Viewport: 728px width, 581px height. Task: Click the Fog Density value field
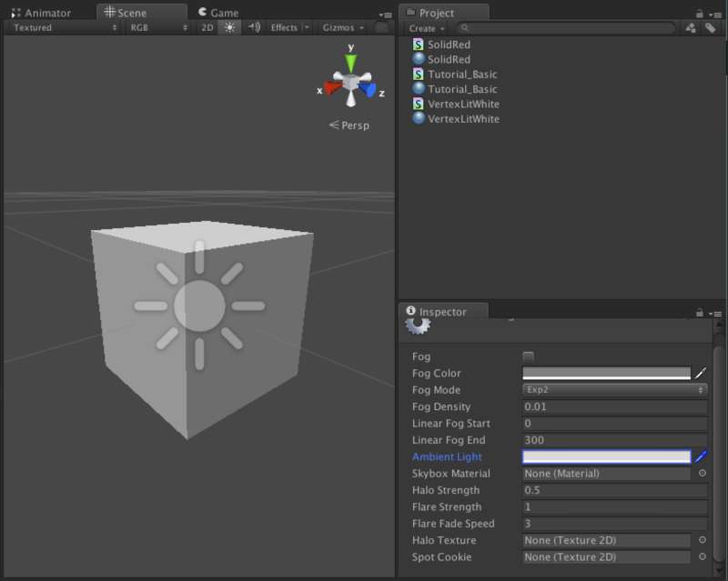click(615, 406)
